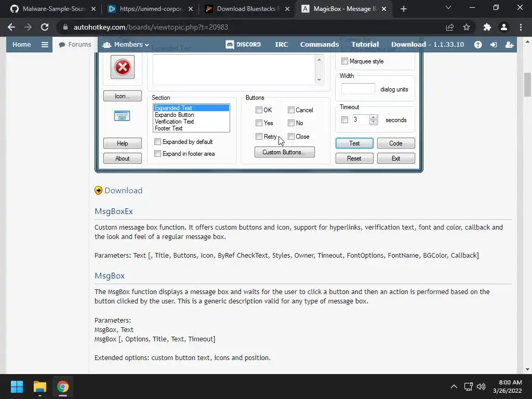Toggle the Marquee style checkbox

pos(345,61)
